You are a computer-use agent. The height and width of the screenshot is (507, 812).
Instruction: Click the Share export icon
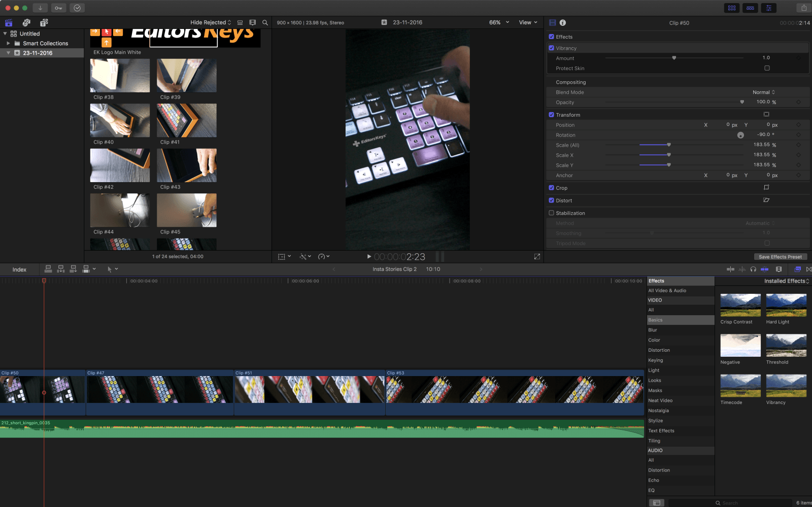coord(803,8)
